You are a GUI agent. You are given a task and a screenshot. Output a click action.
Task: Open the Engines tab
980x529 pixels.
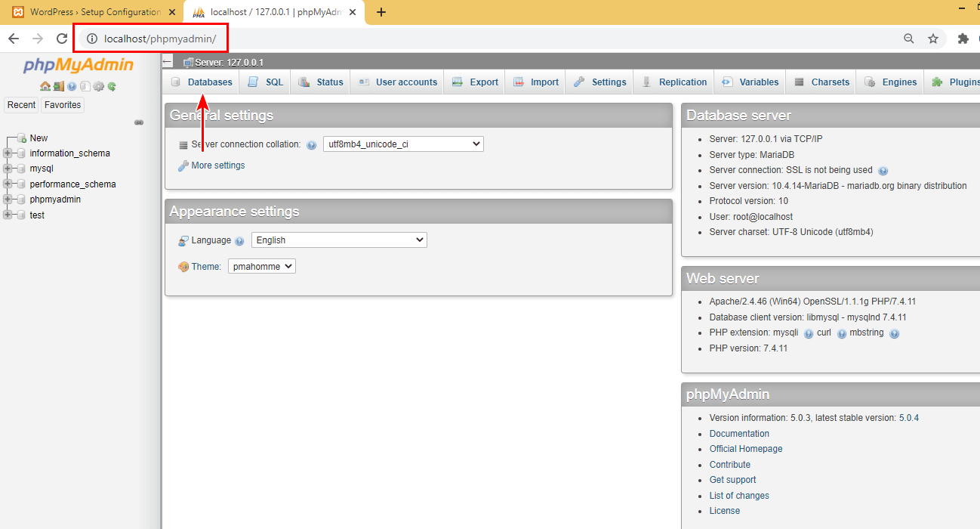pos(891,82)
